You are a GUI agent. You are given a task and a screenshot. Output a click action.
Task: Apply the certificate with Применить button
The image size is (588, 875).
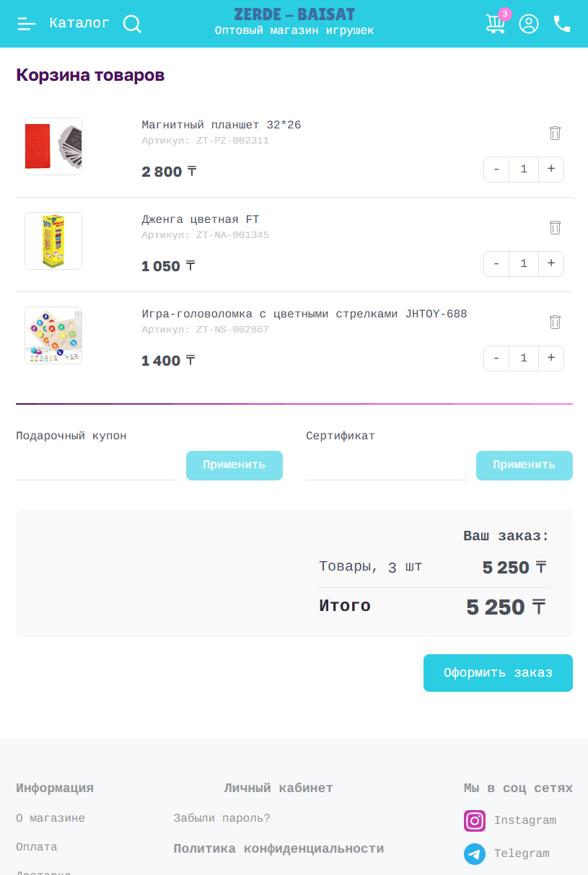pos(525,465)
